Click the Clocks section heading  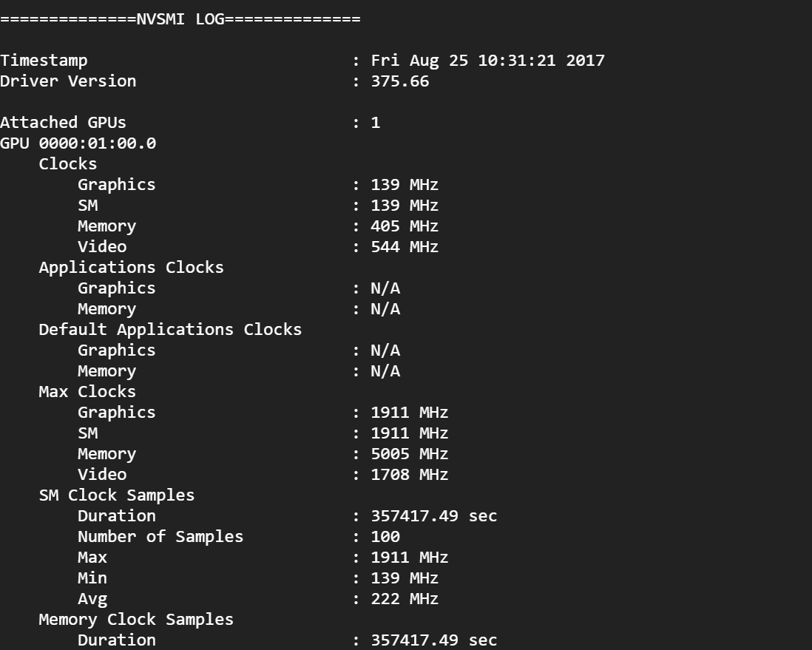(68, 164)
